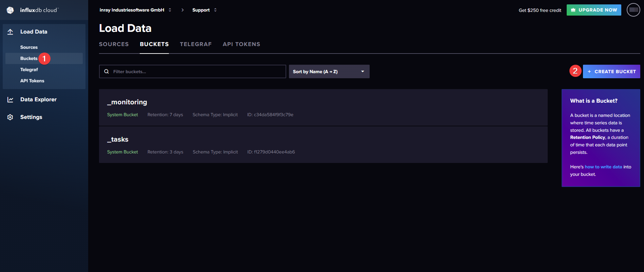Click the crown icon in Upgrade Now
Image resolution: width=644 pixels, height=272 pixels.
573,10
